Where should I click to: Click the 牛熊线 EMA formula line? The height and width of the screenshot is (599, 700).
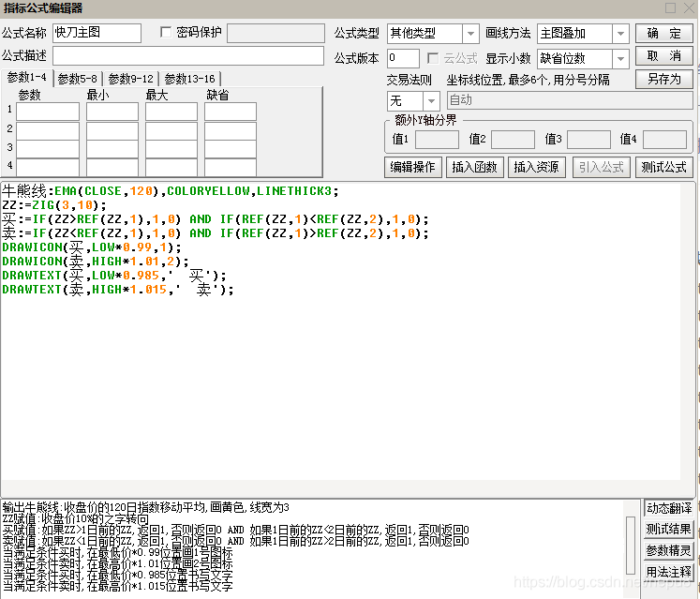[x=171, y=191]
